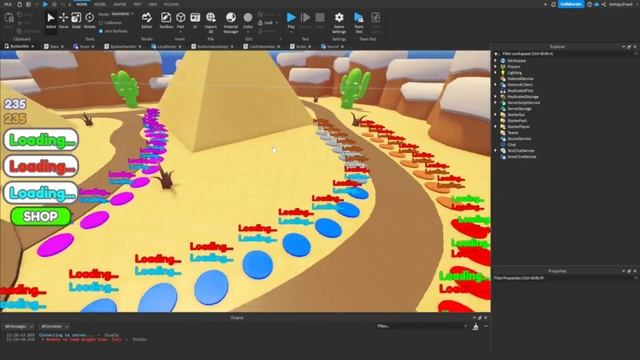Expand the StarterGui tree node
The image size is (640, 360).
(x=496, y=115)
